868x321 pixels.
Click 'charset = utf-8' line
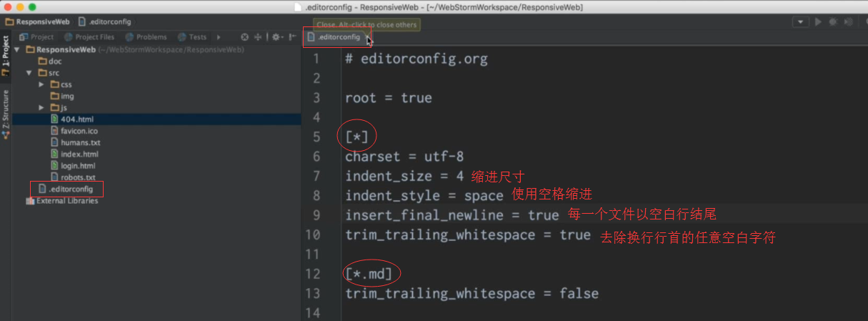pyautogui.click(x=404, y=157)
